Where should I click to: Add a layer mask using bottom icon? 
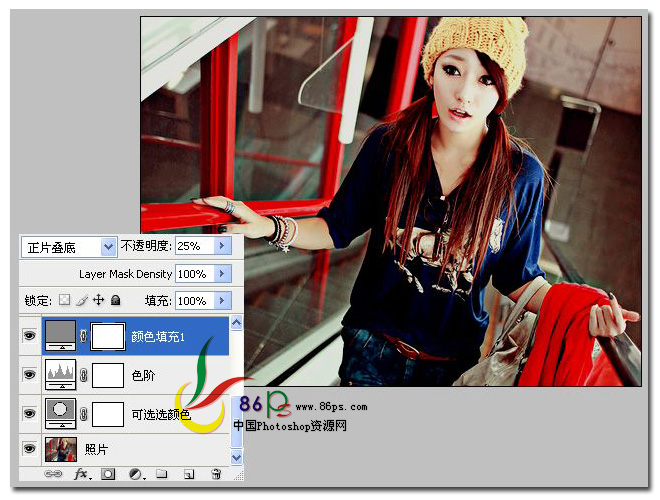pyautogui.click(x=108, y=474)
